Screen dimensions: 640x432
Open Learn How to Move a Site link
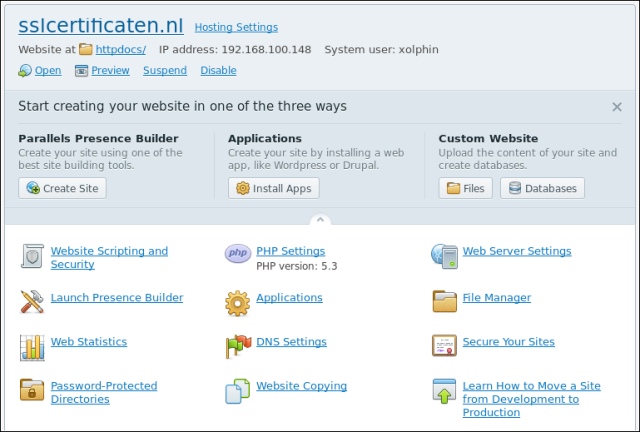pyautogui.click(x=531, y=399)
